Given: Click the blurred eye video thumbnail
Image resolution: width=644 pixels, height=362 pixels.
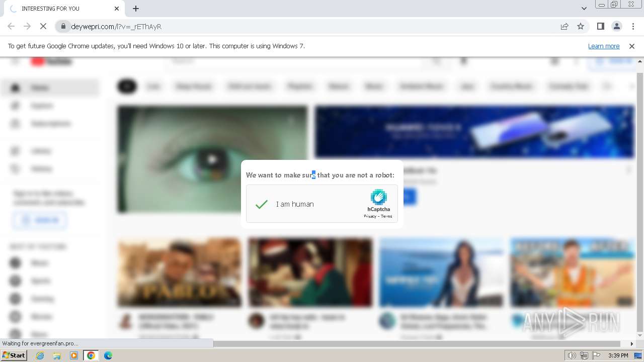Looking at the screenshot, I should click(x=212, y=159).
